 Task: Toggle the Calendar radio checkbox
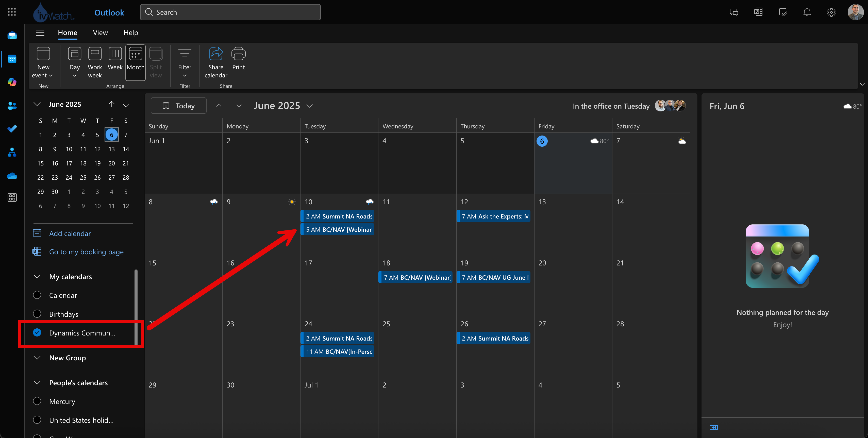pyautogui.click(x=37, y=295)
